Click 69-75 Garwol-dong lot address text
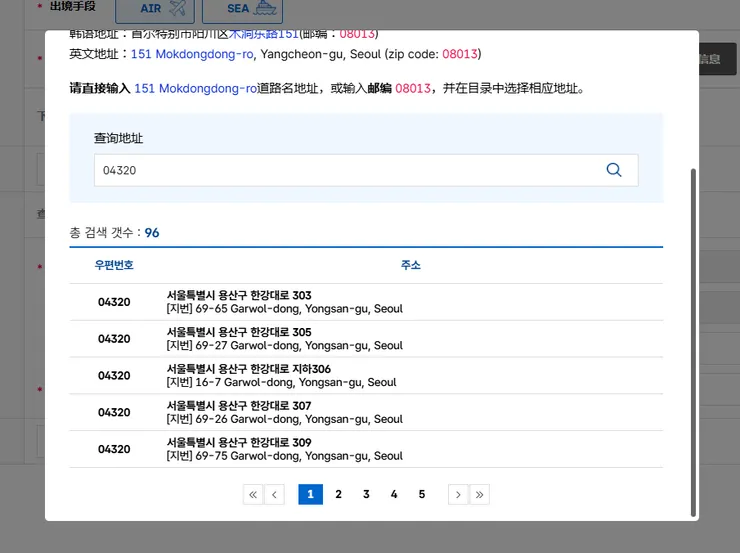 [285, 456]
